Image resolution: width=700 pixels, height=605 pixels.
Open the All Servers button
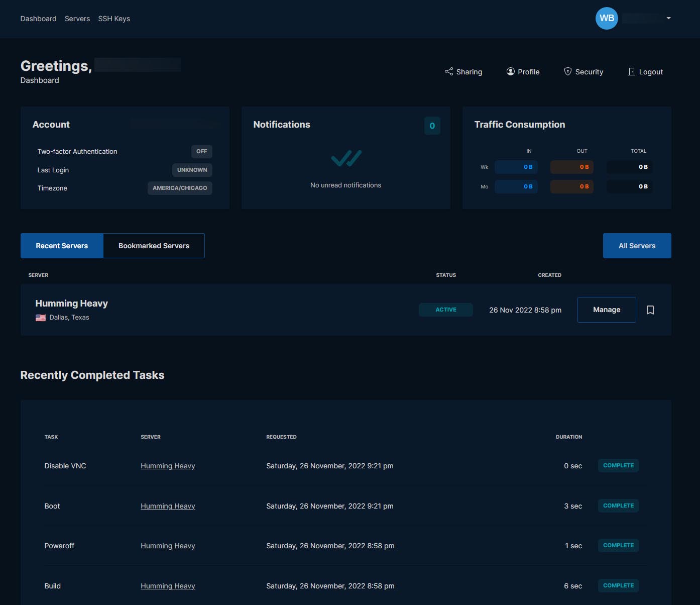[x=637, y=246]
